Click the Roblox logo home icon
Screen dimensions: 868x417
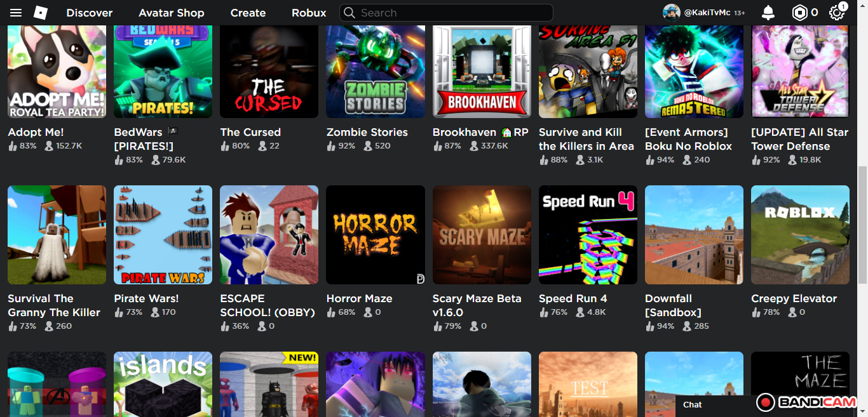click(x=41, y=13)
